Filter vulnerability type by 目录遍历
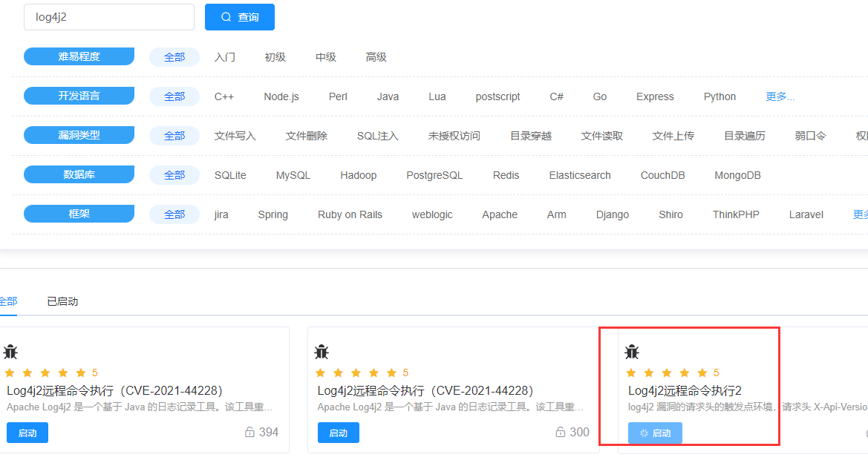 tap(745, 136)
